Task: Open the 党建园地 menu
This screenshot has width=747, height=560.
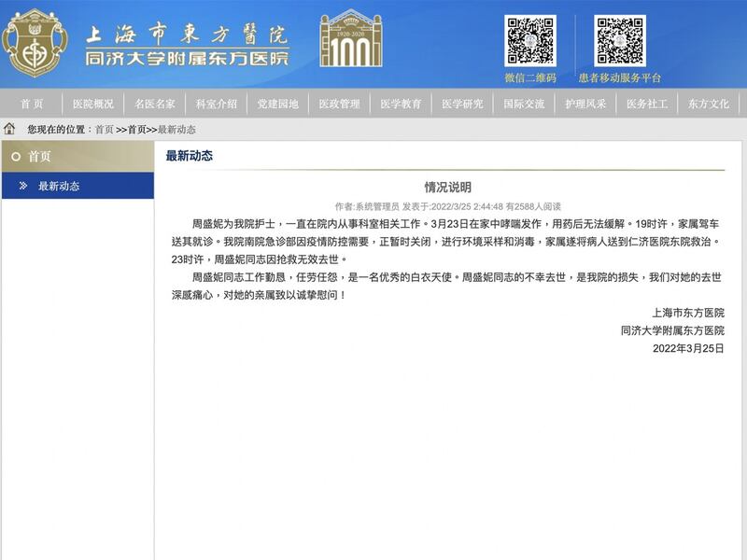Action: point(278,104)
